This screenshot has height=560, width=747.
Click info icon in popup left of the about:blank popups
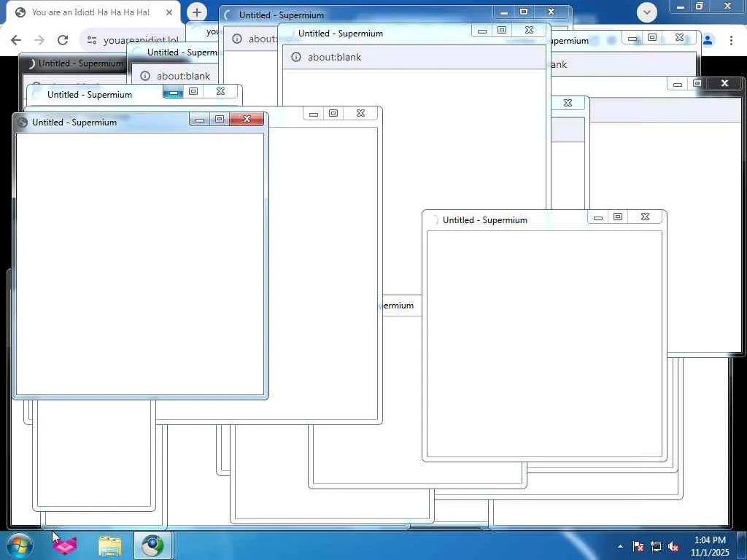145,76
